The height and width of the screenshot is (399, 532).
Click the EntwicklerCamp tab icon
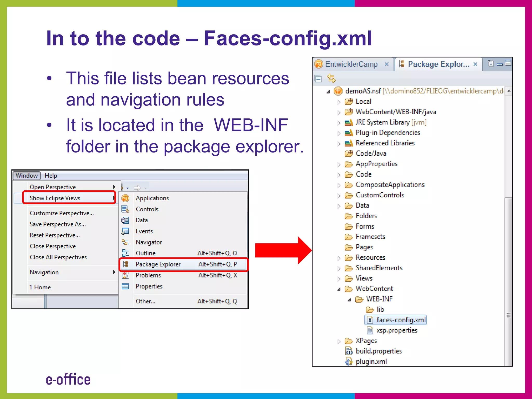pyautogui.click(x=319, y=64)
